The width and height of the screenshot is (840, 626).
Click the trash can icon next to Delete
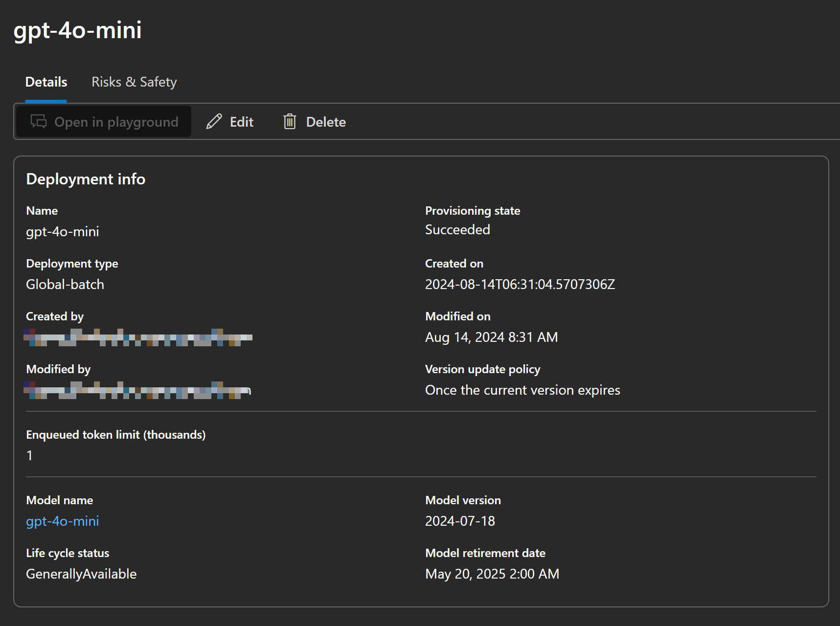pyautogui.click(x=290, y=122)
